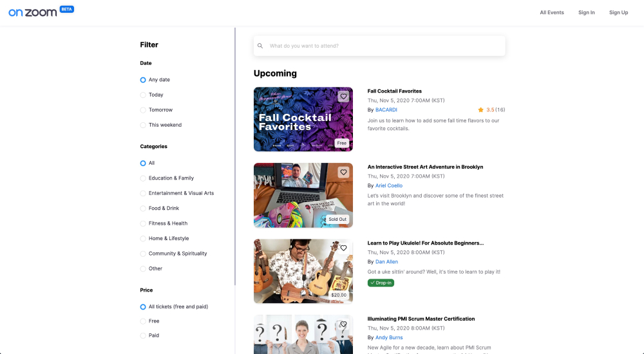Favorite the Fall Cocktail Favorites event heart
The width and height of the screenshot is (644, 354).
coord(343,97)
